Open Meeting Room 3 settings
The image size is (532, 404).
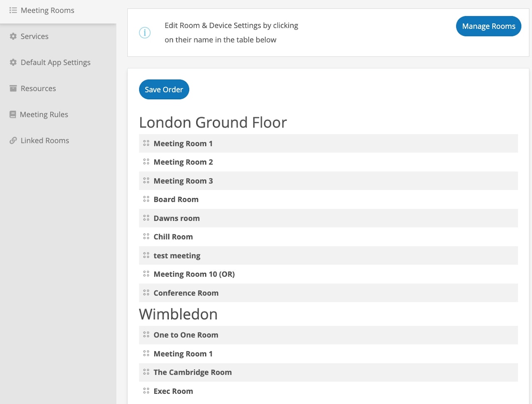(x=183, y=181)
